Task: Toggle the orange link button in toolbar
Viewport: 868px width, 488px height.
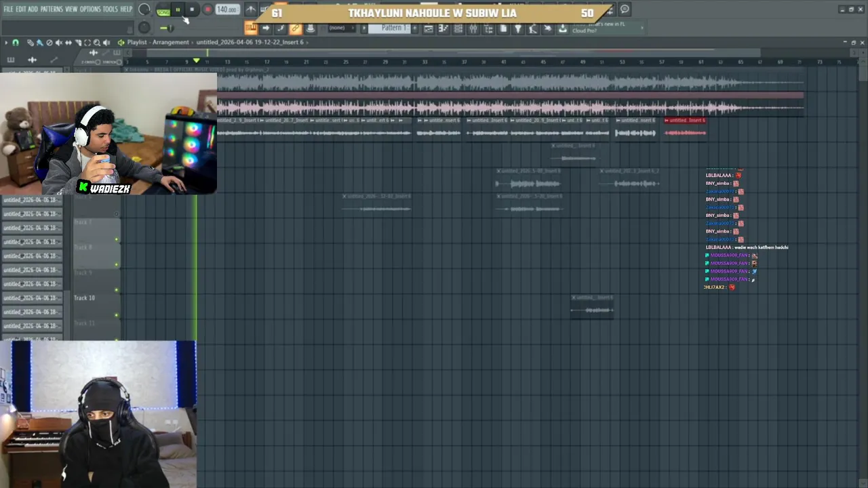Action: tap(296, 28)
